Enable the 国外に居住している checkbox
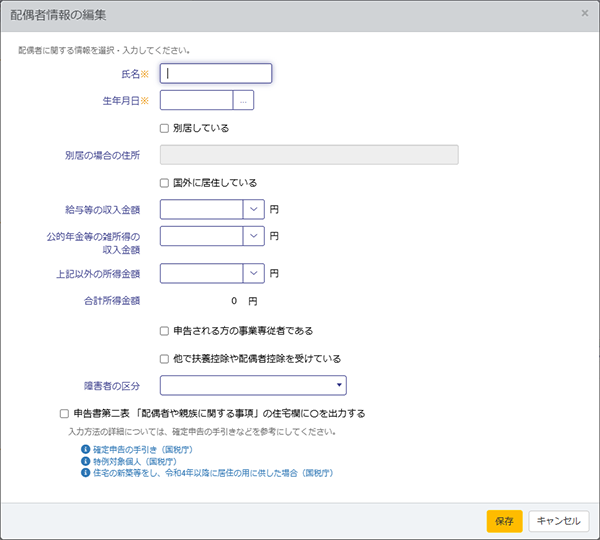The width and height of the screenshot is (600, 540). pyautogui.click(x=164, y=183)
